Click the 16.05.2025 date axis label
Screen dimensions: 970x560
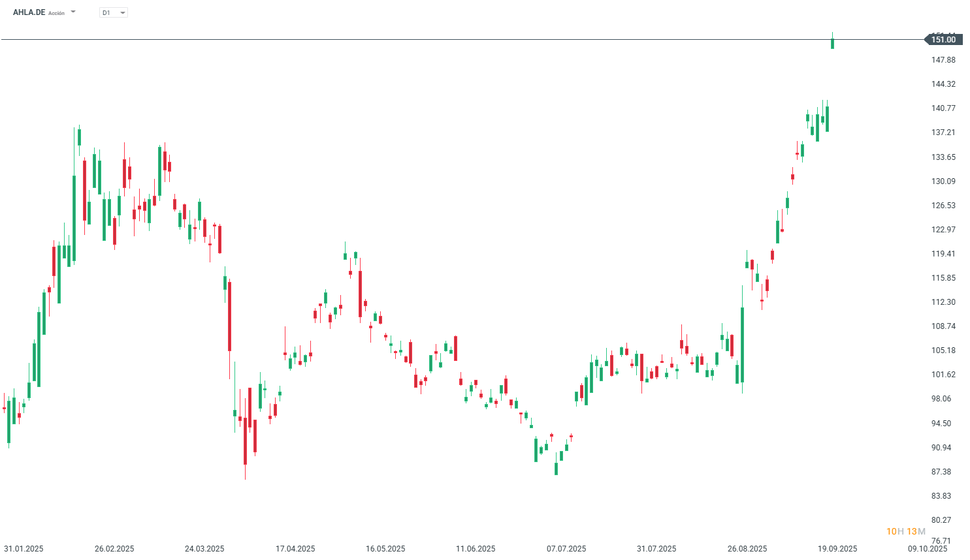click(x=385, y=548)
